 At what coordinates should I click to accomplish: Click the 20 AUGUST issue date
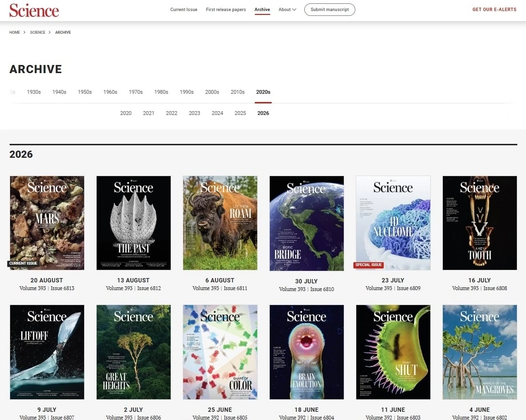(x=47, y=280)
